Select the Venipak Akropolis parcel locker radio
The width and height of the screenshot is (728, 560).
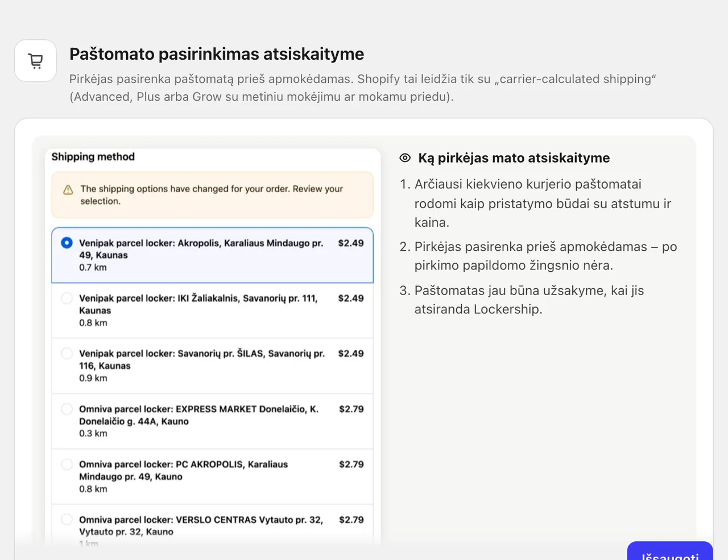pos(67,243)
